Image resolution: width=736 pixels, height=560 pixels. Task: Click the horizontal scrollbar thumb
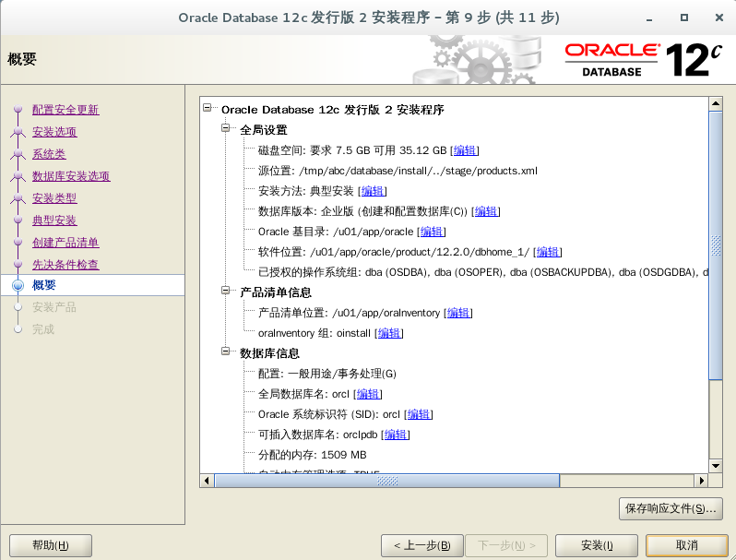tap(387, 481)
